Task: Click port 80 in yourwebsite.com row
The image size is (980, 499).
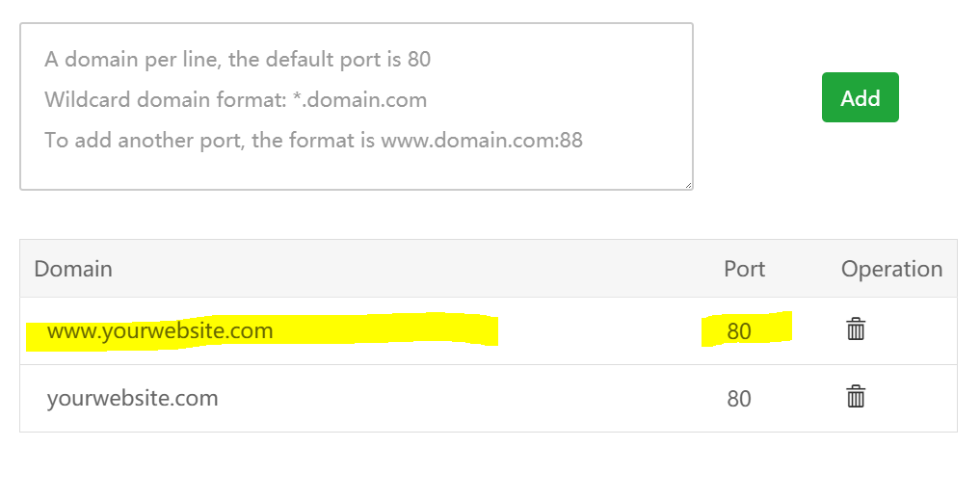Action: (739, 399)
